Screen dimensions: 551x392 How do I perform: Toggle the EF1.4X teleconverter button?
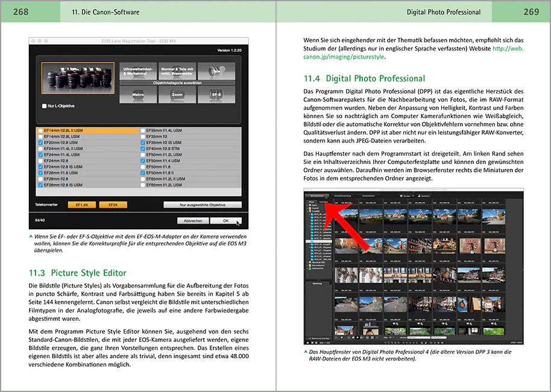(82, 204)
